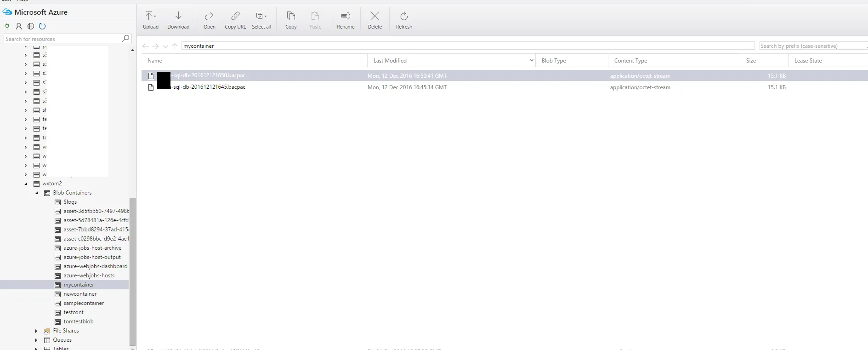Open the Last Modified column dropdown arrow
This screenshot has width=868, height=350.
pyautogui.click(x=531, y=60)
